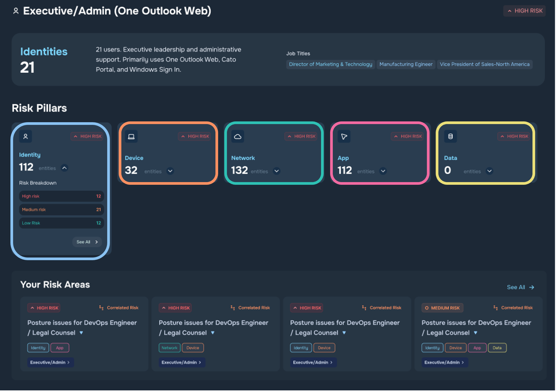The height and width of the screenshot is (392, 556).
Task: Click Executive/Admin chip on the third risk card
Action: (x=313, y=362)
